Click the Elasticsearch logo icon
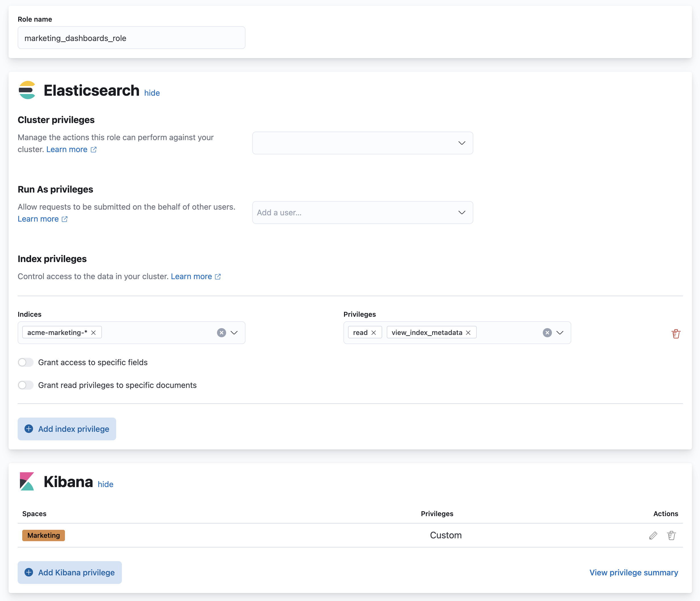This screenshot has width=700, height=601. (27, 90)
